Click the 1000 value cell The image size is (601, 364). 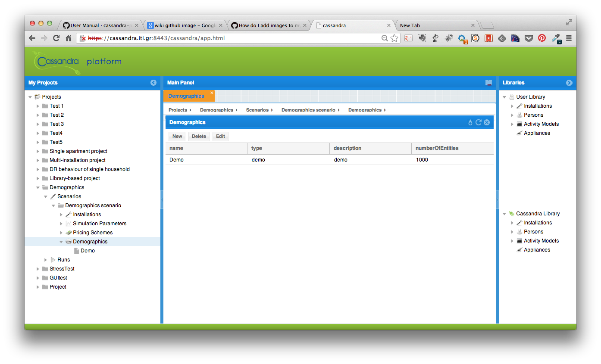tap(453, 160)
